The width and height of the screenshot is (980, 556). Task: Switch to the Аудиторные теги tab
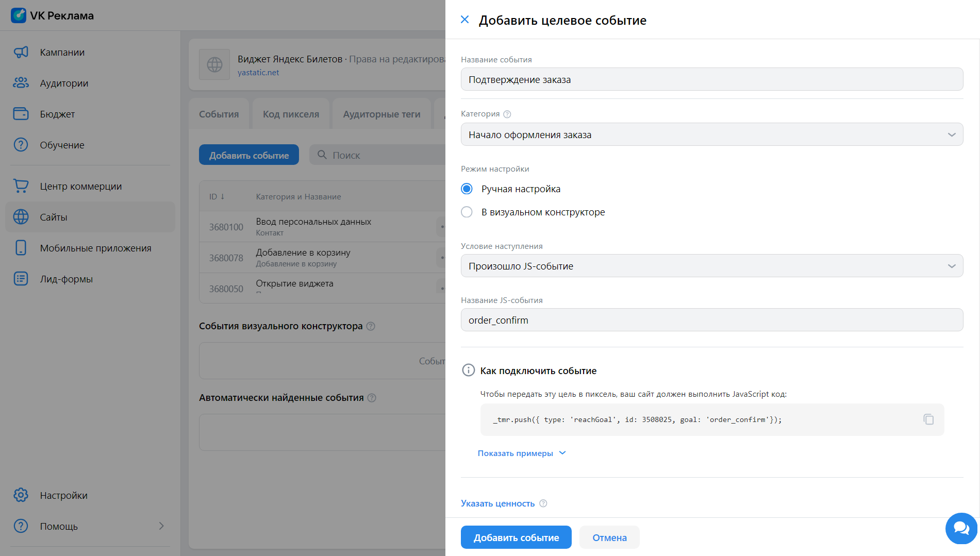(381, 114)
